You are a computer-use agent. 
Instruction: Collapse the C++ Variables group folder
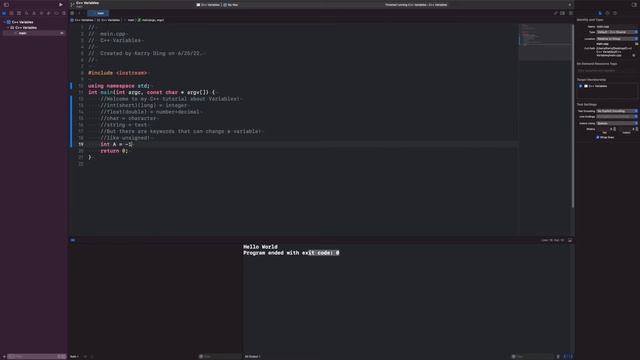pos(8,27)
